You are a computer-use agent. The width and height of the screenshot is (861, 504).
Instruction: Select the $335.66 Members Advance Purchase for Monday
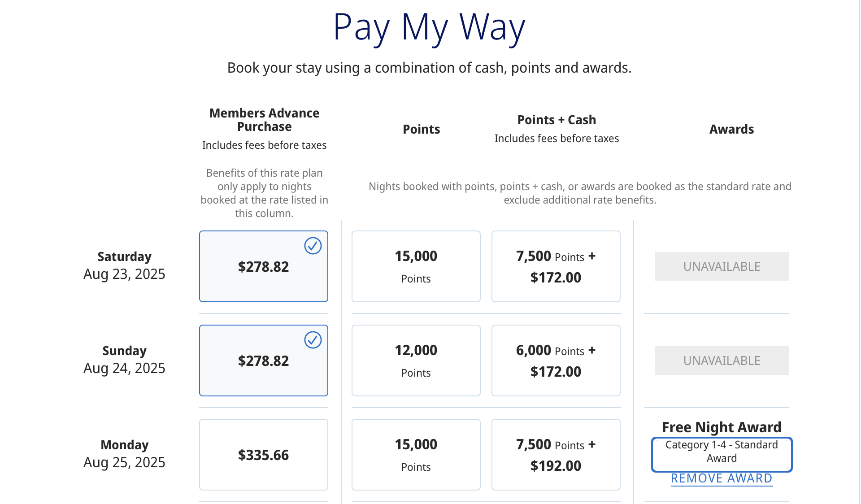pos(263,454)
